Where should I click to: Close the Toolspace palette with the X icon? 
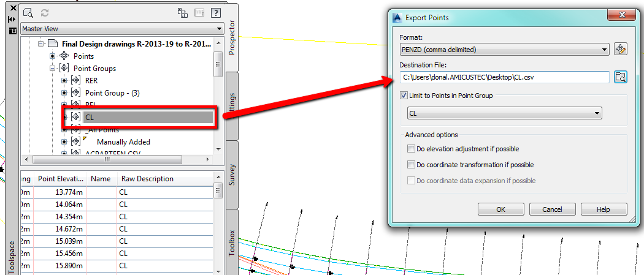[12, 7]
